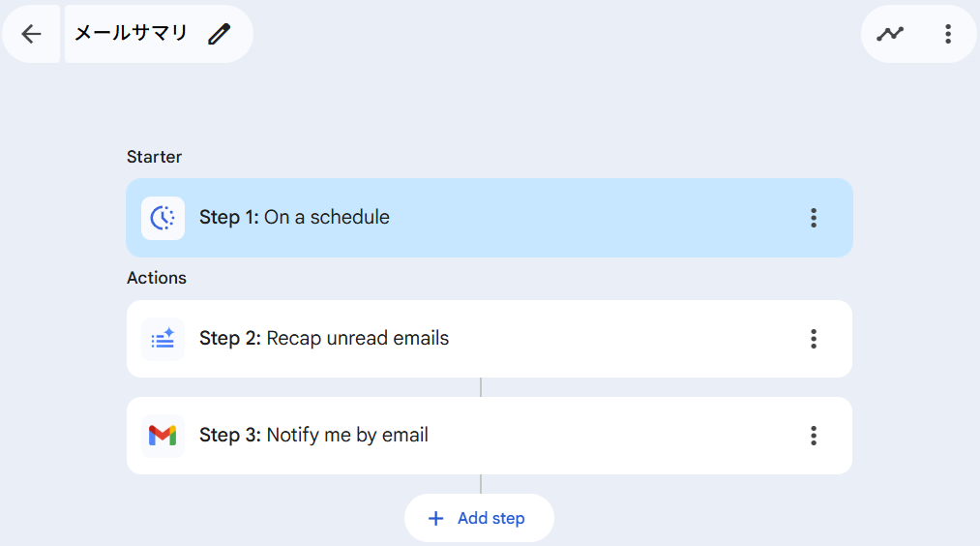Click the "Actions" section label
Screen dimensions: 980x546
click(x=157, y=278)
